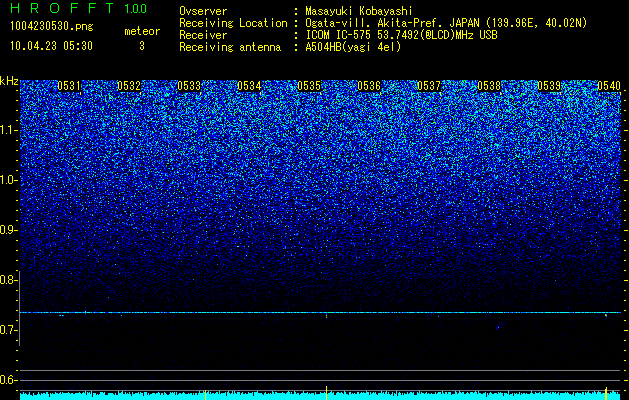This screenshot has width=629, height=400.
Task: Select the Ogata-vill. Akita-Pref. JAPAN location text
Action: pyautogui.click(x=446, y=23)
